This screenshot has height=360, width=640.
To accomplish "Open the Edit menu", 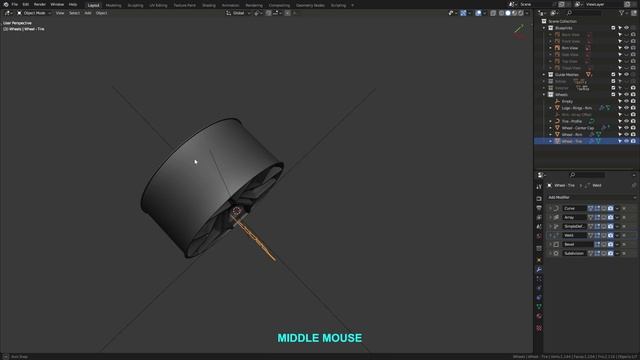I will click(26, 4).
